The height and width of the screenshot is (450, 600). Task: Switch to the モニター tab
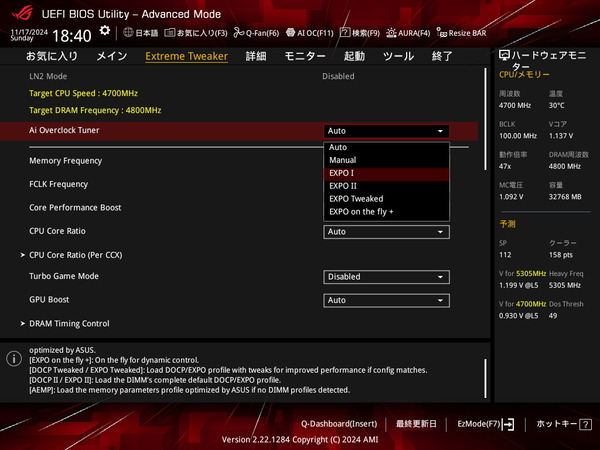[305, 57]
